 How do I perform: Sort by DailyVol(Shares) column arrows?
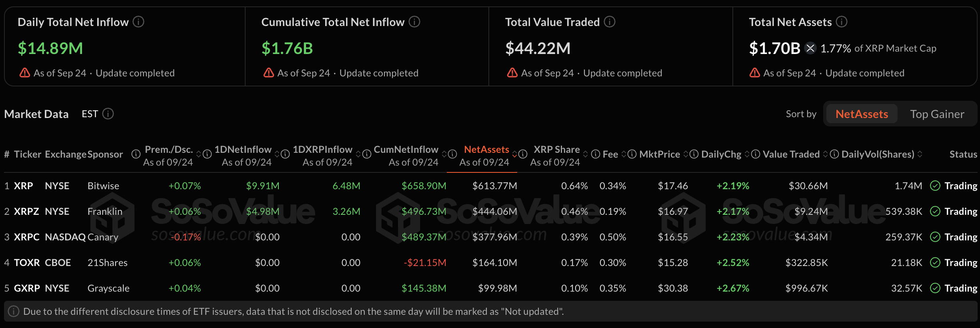click(x=920, y=154)
